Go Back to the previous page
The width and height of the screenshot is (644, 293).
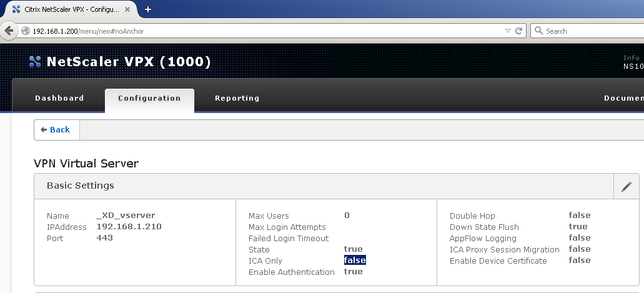(x=56, y=130)
